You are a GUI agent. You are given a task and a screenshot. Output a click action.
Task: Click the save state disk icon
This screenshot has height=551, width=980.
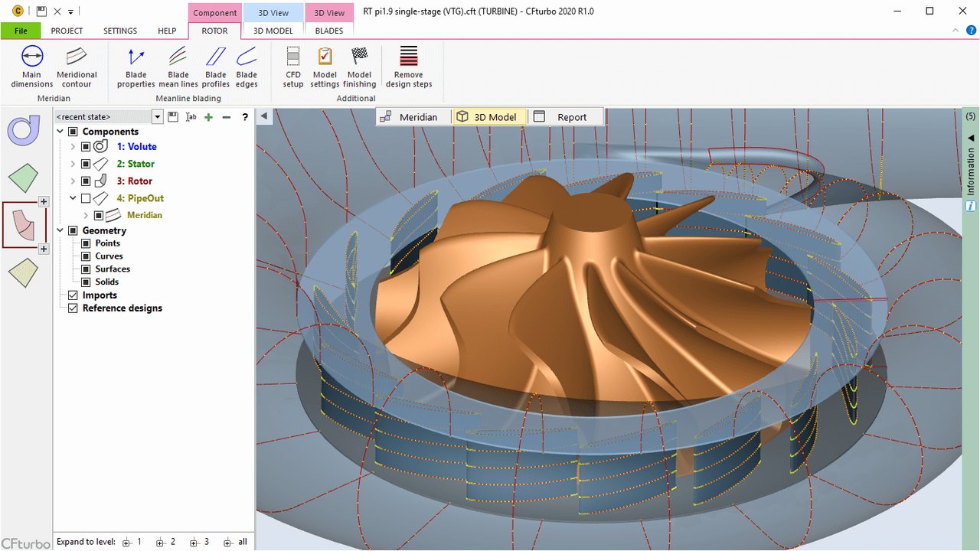tap(173, 117)
